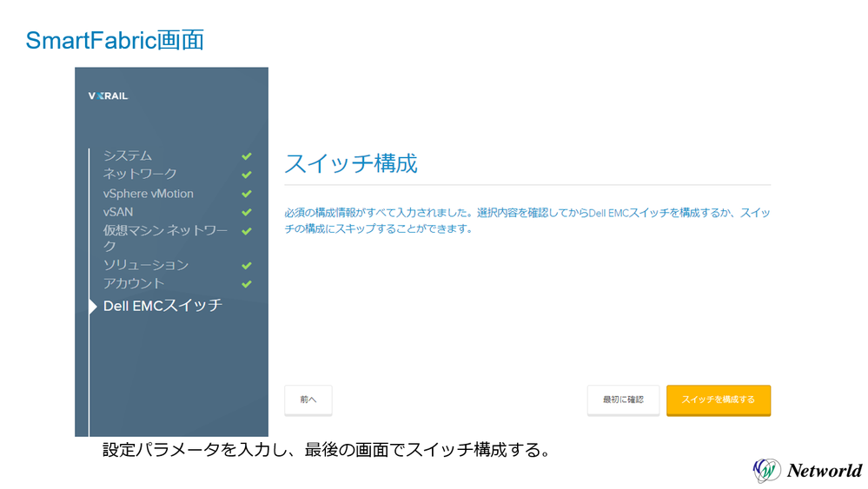Select the アカウント step
Viewport: 868px width, 489px height.
(134, 283)
